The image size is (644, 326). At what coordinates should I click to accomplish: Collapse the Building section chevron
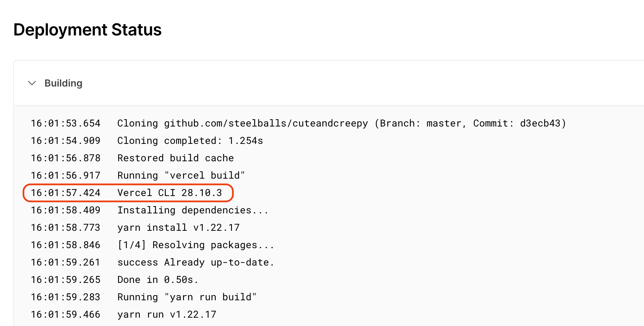pos(32,83)
